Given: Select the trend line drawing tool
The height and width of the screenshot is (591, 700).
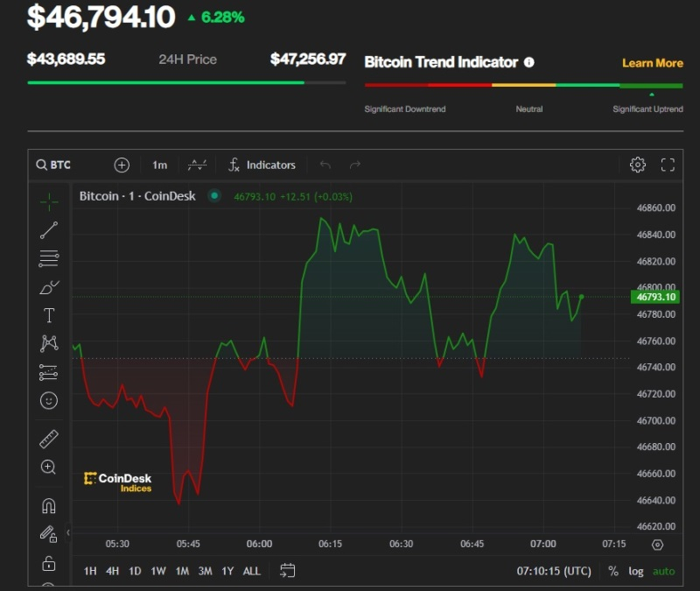Looking at the screenshot, I should (49, 230).
